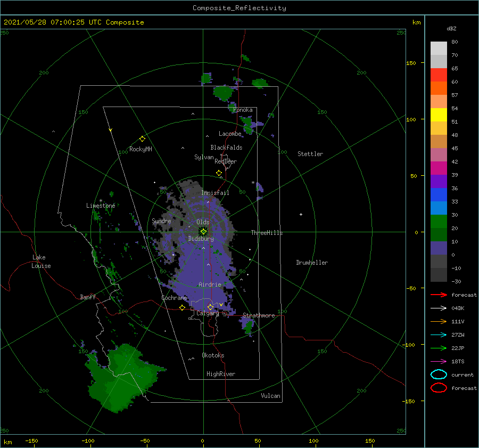Select the 0 dBZ purple color swatch
This screenshot has width=479, height=448.
click(439, 248)
